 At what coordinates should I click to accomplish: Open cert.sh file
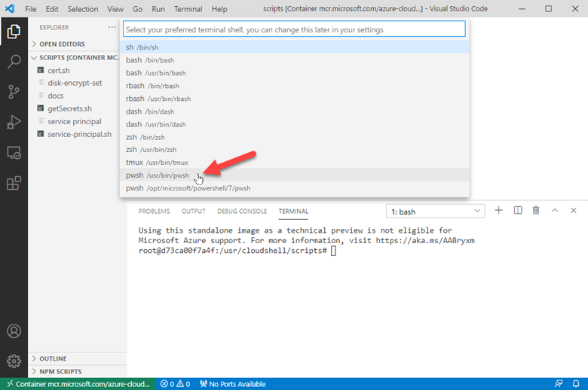point(59,71)
